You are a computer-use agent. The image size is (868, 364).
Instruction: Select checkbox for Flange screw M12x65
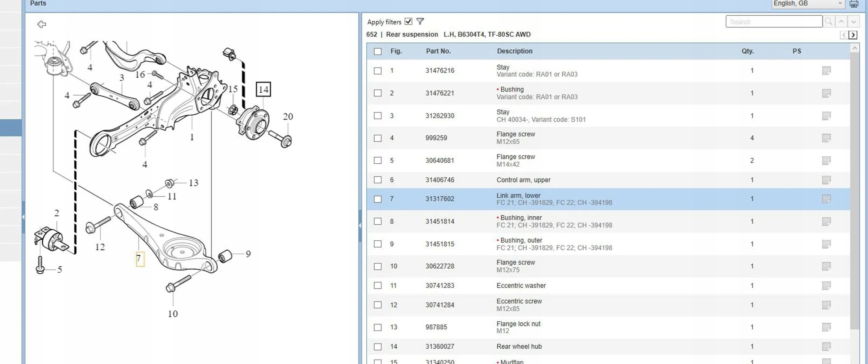pyautogui.click(x=378, y=138)
